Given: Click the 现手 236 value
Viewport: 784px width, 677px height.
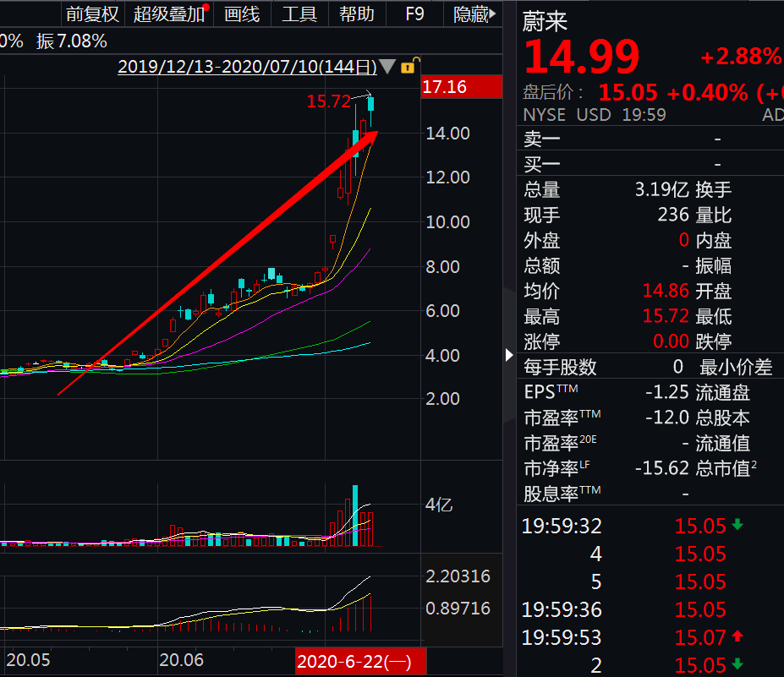Looking at the screenshot, I should [673, 215].
